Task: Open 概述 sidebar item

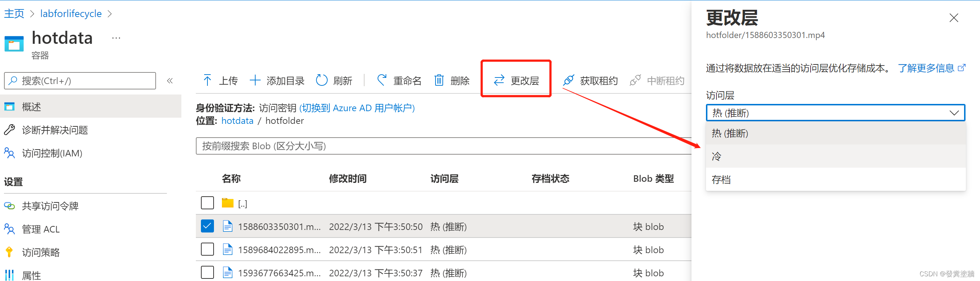Action: 91,106
